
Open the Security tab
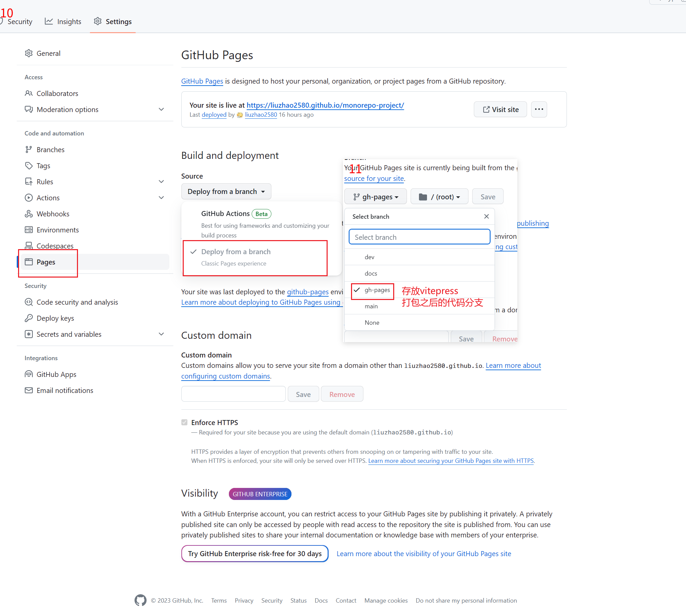tap(17, 21)
